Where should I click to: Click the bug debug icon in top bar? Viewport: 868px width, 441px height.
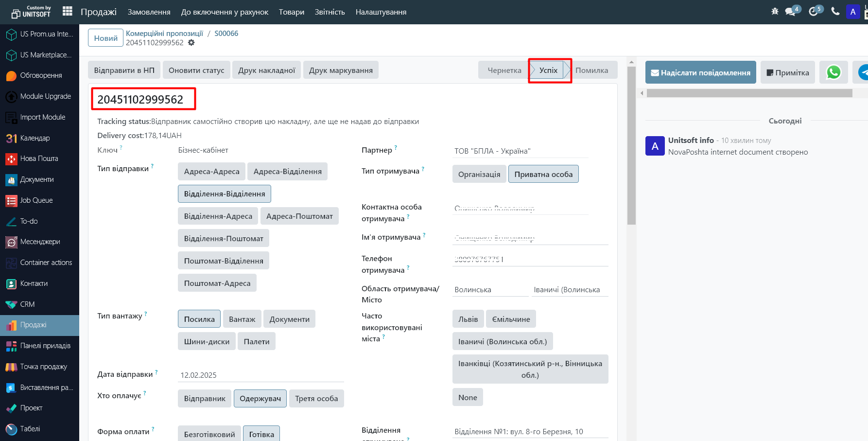coord(775,11)
